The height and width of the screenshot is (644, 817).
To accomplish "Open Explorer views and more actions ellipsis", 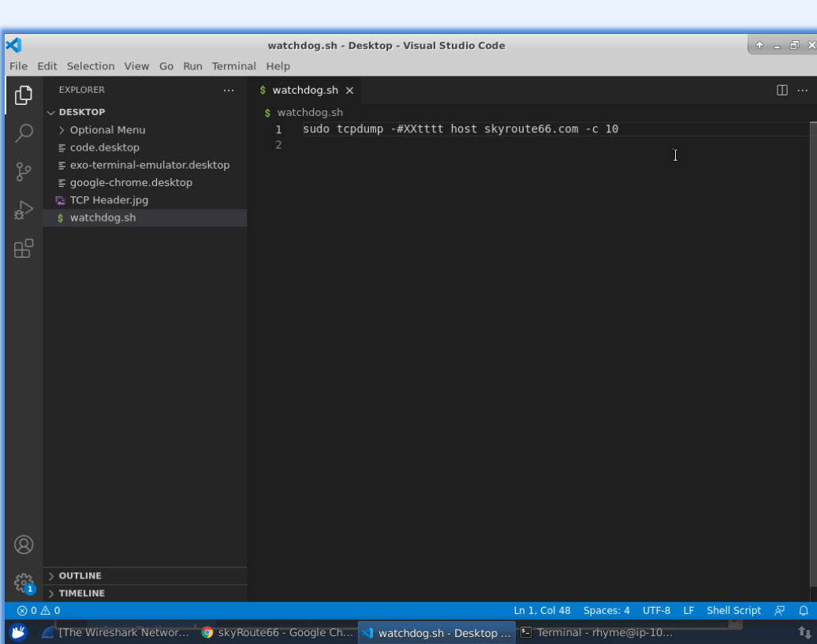I will 228,90.
